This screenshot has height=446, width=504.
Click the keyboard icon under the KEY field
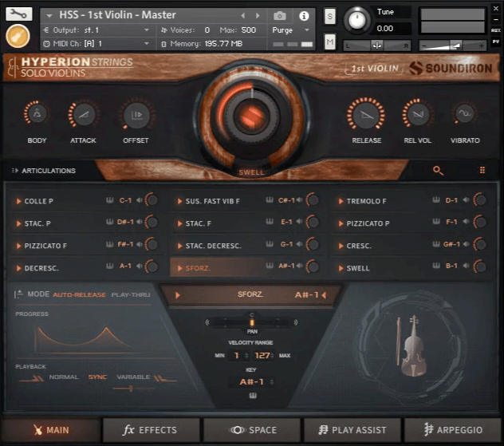(x=253, y=396)
